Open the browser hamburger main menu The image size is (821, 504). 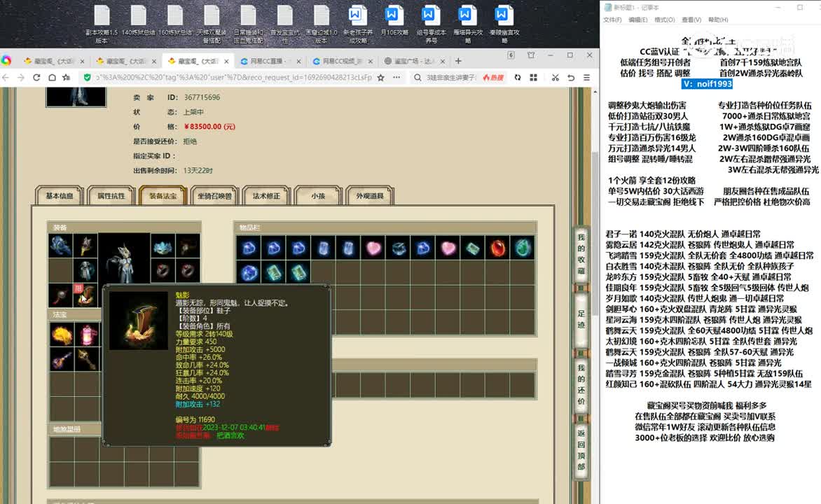pos(586,78)
